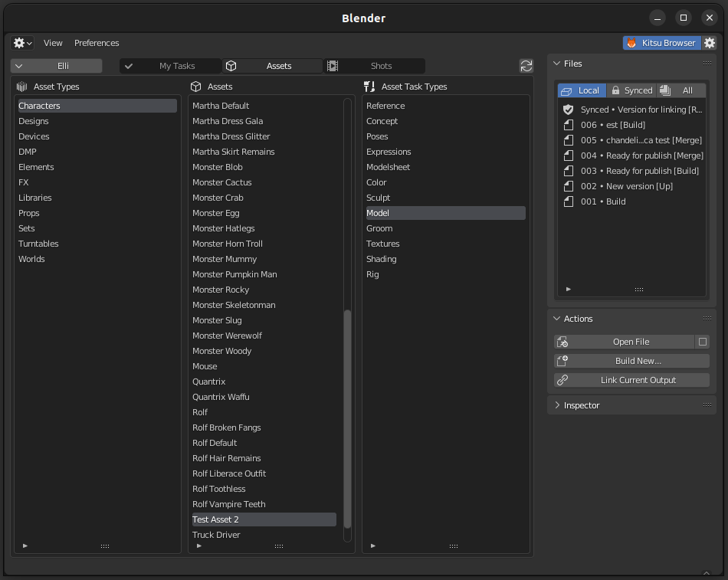Select Groom task type

(x=446, y=228)
